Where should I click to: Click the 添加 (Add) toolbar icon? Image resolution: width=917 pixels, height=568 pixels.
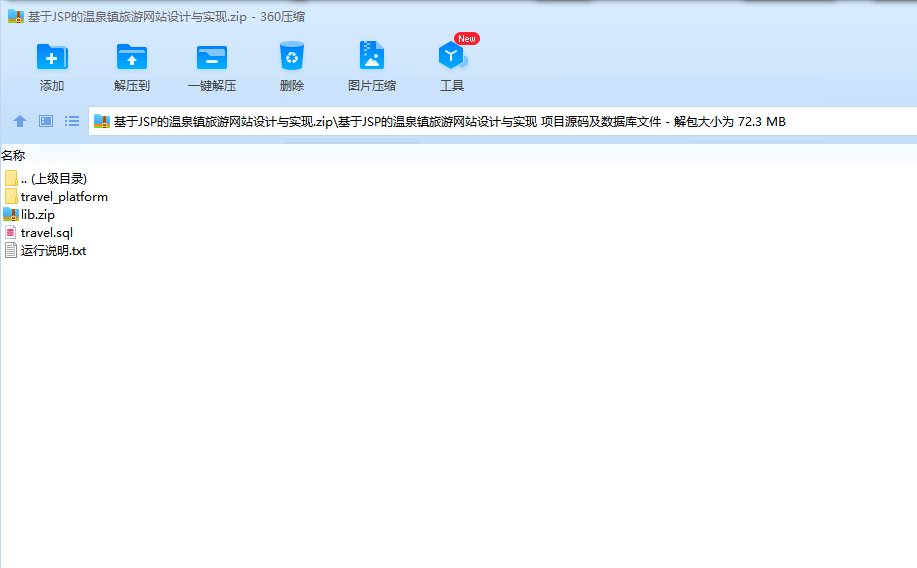point(52,57)
